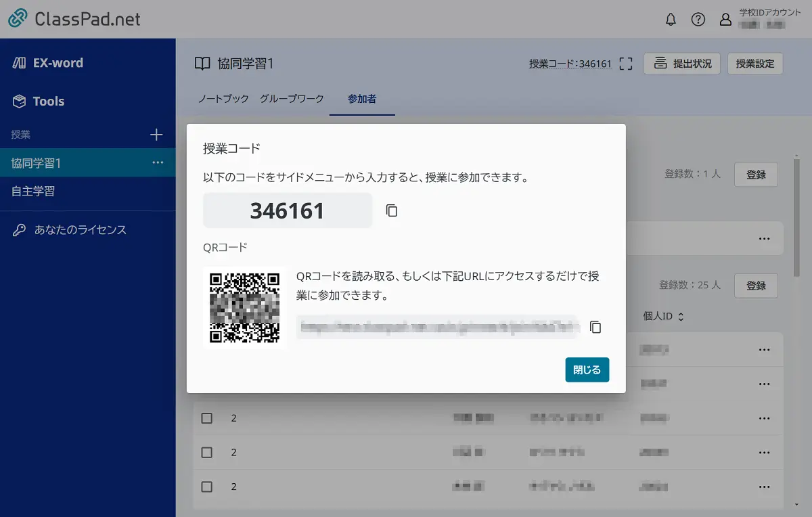Open the help question mark icon

coord(698,20)
